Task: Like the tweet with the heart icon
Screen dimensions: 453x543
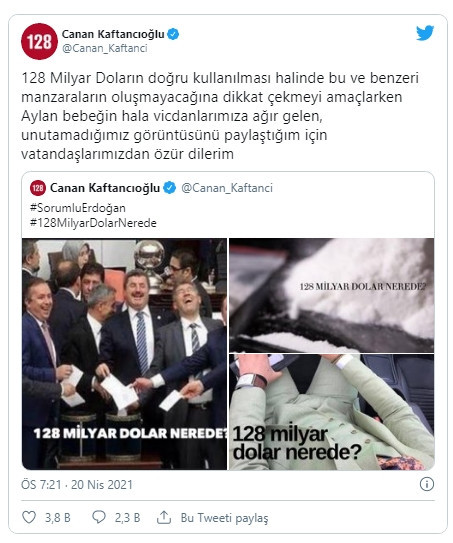Action: [x=29, y=517]
